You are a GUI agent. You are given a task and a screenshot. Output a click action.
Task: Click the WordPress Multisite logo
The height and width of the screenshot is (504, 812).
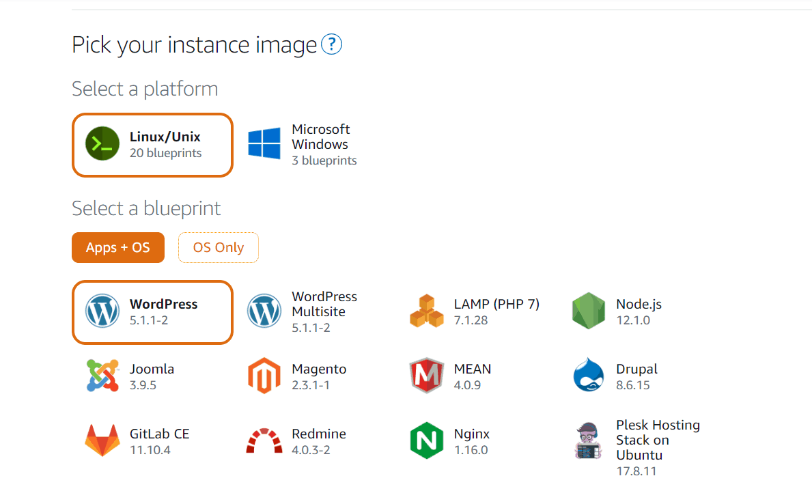click(264, 311)
